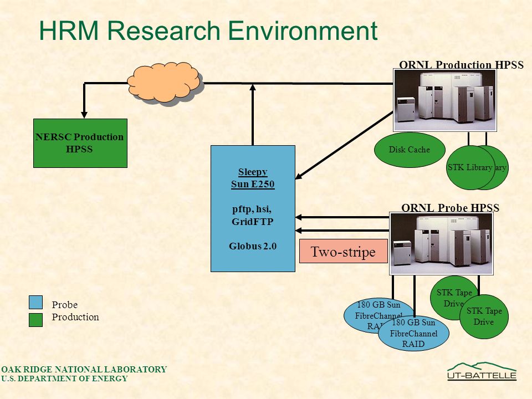Select the Disk Cache green ellipse
The height and width of the screenshot is (399, 532).
tap(410, 150)
